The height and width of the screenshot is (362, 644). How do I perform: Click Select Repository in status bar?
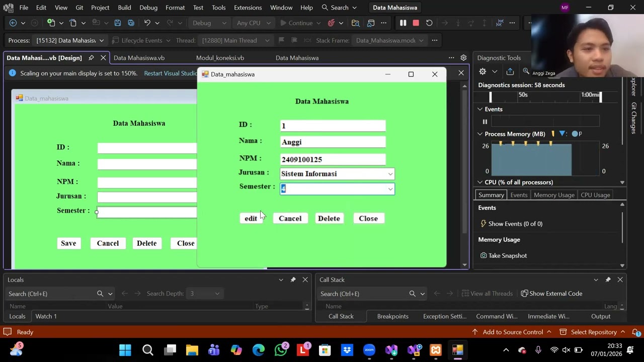coord(594,332)
